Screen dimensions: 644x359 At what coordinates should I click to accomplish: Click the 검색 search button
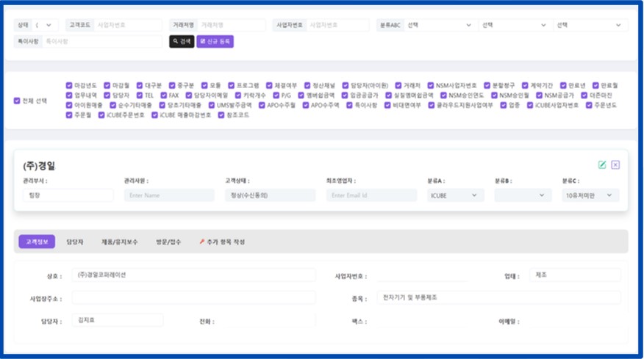pyautogui.click(x=182, y=42)
